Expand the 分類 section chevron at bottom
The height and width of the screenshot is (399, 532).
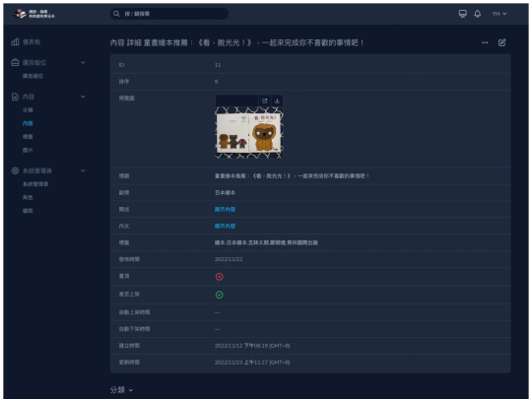[131, 390]
